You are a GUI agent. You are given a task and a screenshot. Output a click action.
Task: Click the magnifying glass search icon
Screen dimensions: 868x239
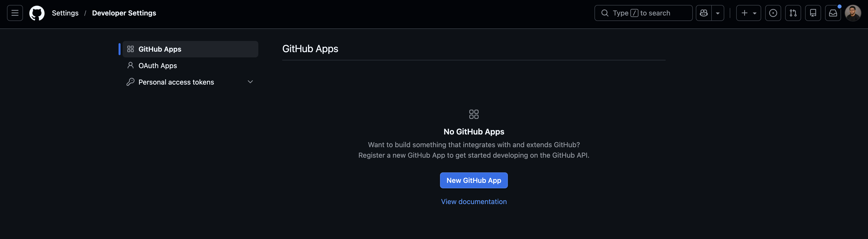605,13
